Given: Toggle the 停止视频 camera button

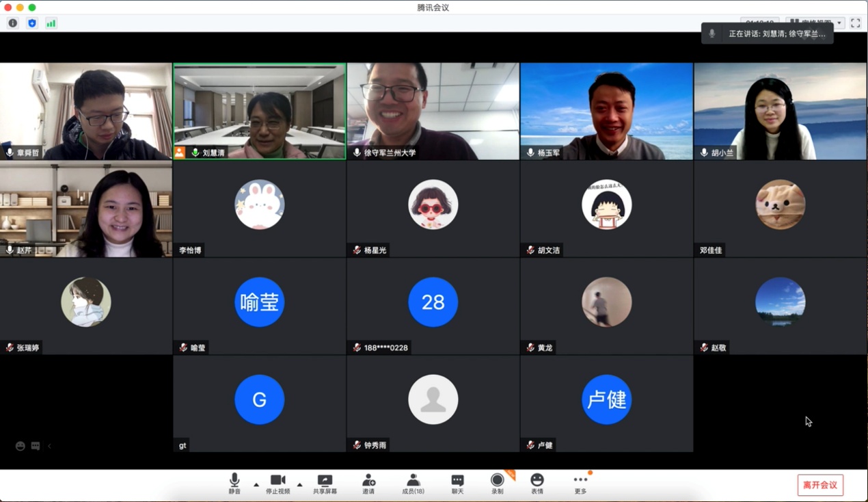Looking at the screenshot, I should [277, 484].
